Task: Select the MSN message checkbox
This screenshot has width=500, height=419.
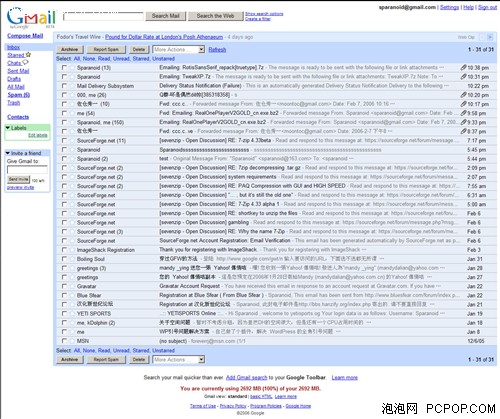Action: (64, 341)
